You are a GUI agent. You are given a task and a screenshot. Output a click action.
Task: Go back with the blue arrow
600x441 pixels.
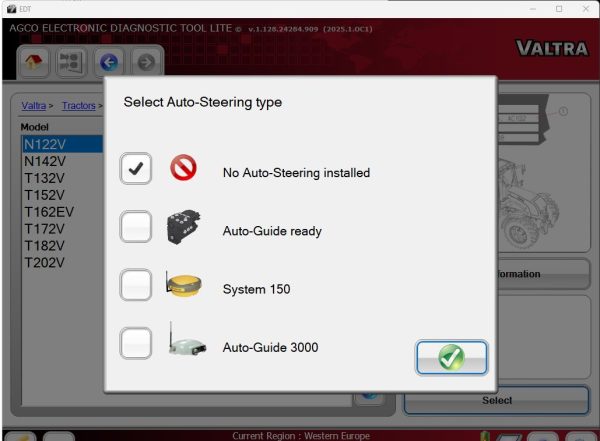pyautogui.click(x=109, y=62)
